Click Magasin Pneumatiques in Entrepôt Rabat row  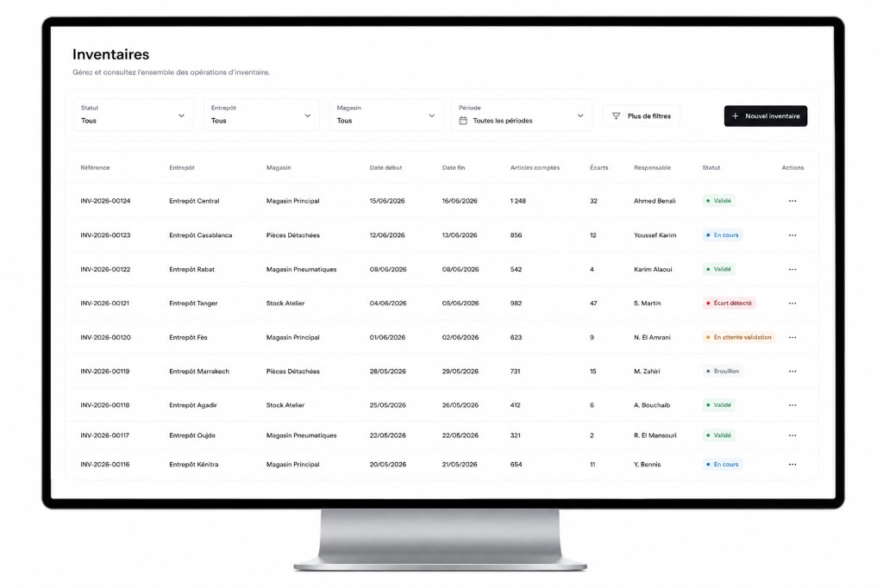[x=301, y=269]
